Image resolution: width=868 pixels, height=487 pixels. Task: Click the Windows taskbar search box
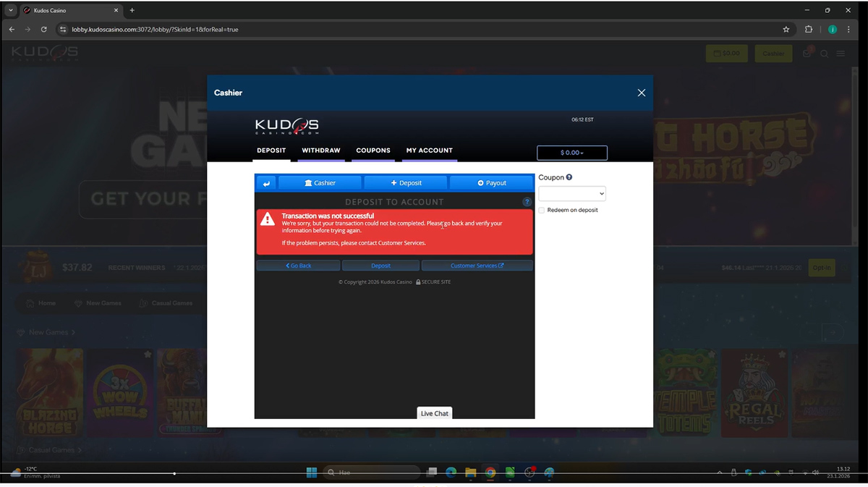click(x=372, y=473)
